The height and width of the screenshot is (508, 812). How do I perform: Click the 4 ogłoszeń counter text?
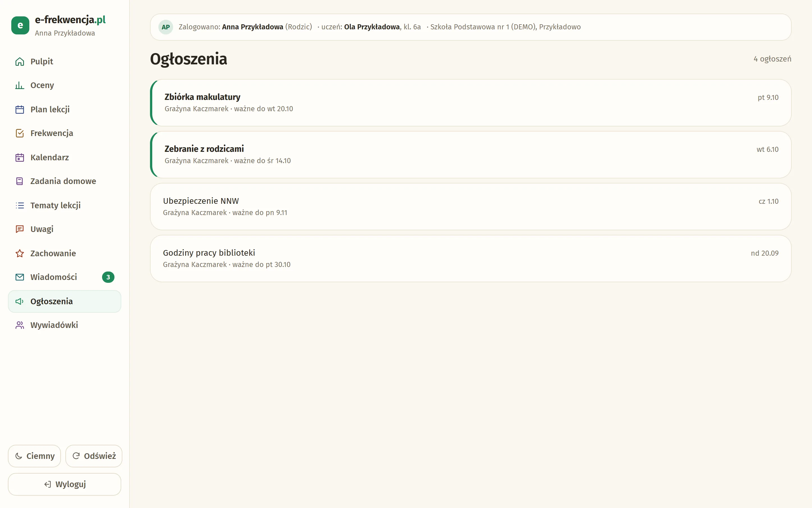point(772,59)
